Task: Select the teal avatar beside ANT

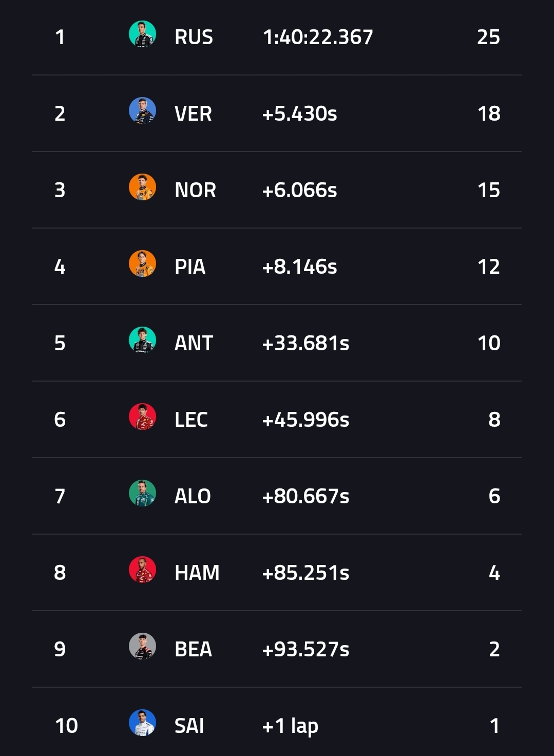Action: point(142,341)
